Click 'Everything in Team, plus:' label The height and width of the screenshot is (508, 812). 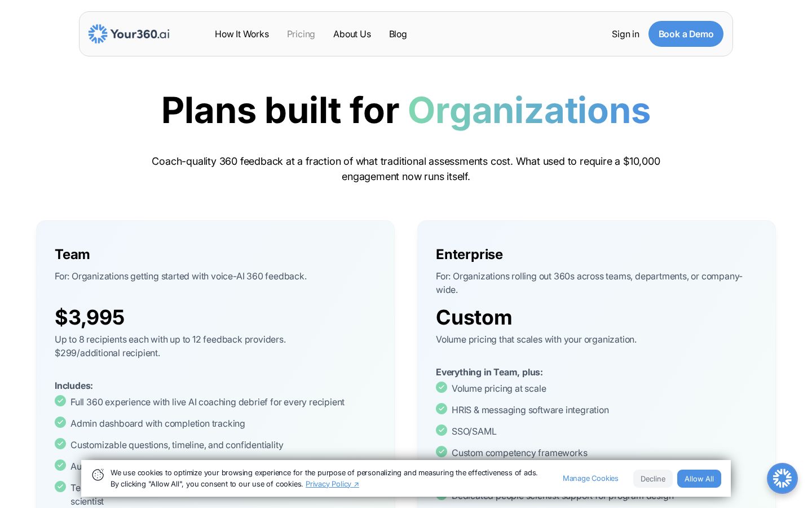pos(489,373)
